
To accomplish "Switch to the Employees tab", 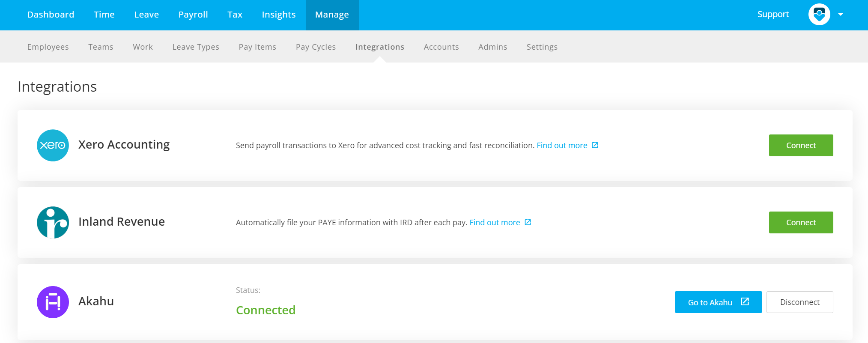I will 48,47.
